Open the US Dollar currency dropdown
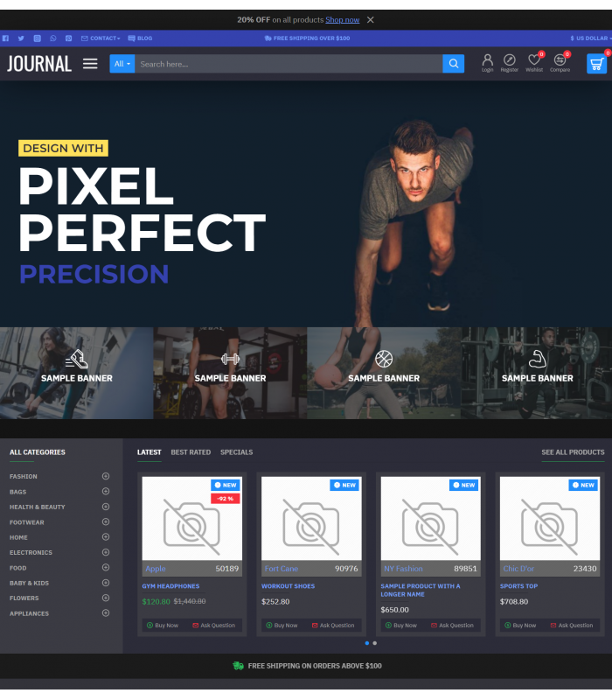 pos(591,38)
